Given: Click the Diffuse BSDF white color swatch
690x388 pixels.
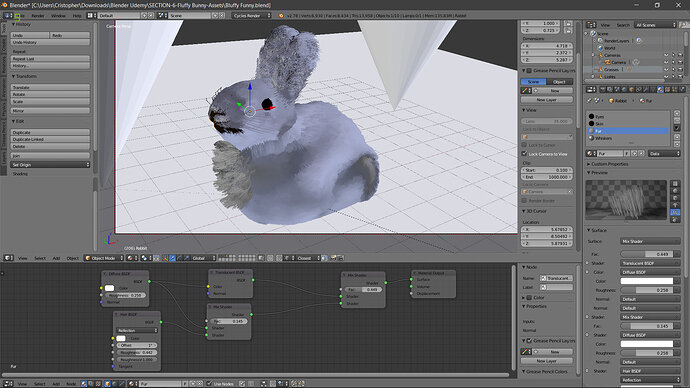Looking at the screenshot, I should click(x=110, y=288).
